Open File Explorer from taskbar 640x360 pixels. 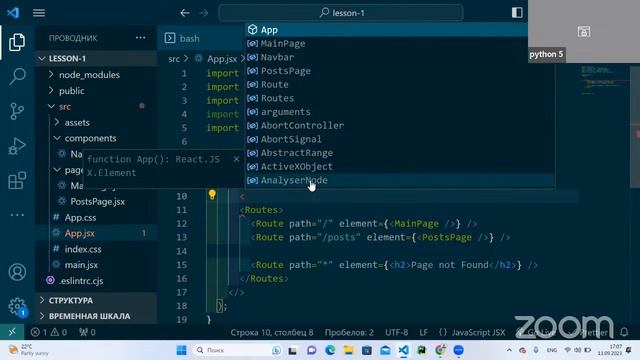tap(348, 350)
